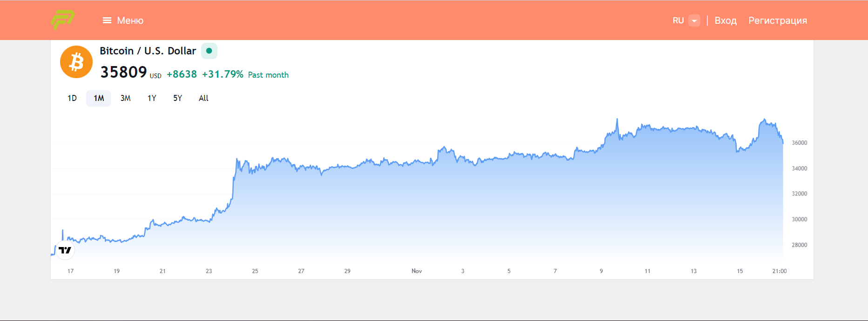Open the TradingView logo badge on chart

[x=65, y=250]
